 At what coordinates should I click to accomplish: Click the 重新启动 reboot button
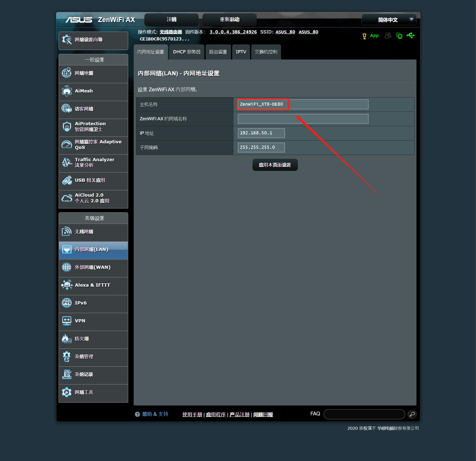tap(229, 20)
